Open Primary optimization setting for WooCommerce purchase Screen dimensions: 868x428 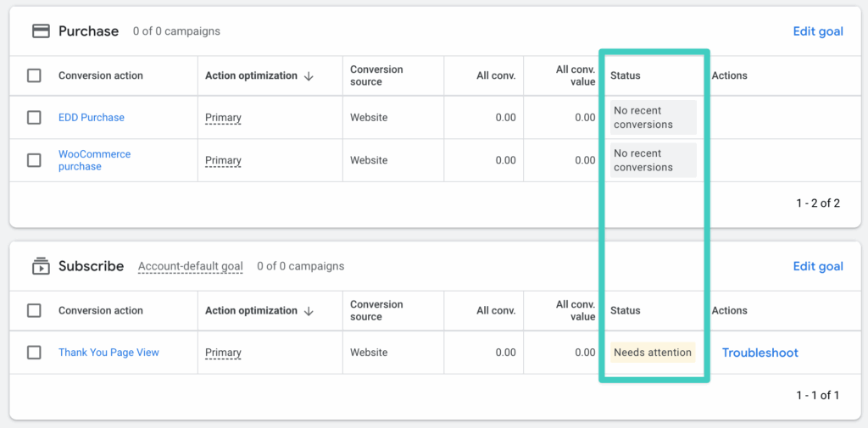(x=223, y=160)
